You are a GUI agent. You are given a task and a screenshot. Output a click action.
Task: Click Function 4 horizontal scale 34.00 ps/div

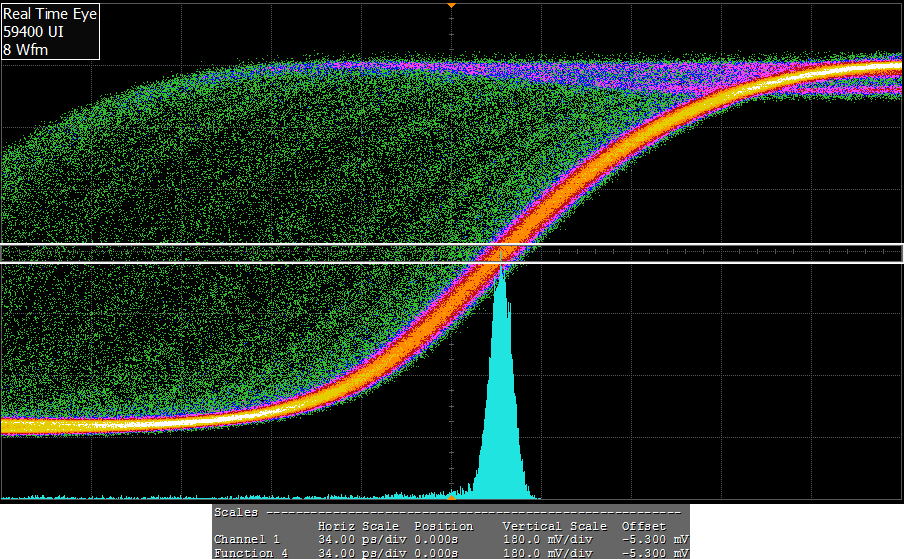tap(358, 553)
